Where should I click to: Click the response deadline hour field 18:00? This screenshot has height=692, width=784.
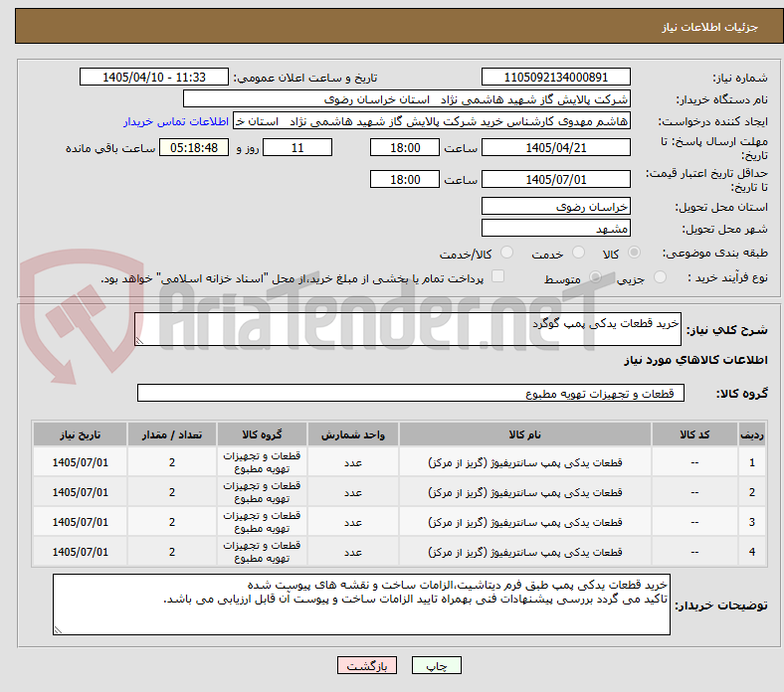coord(405,147)
